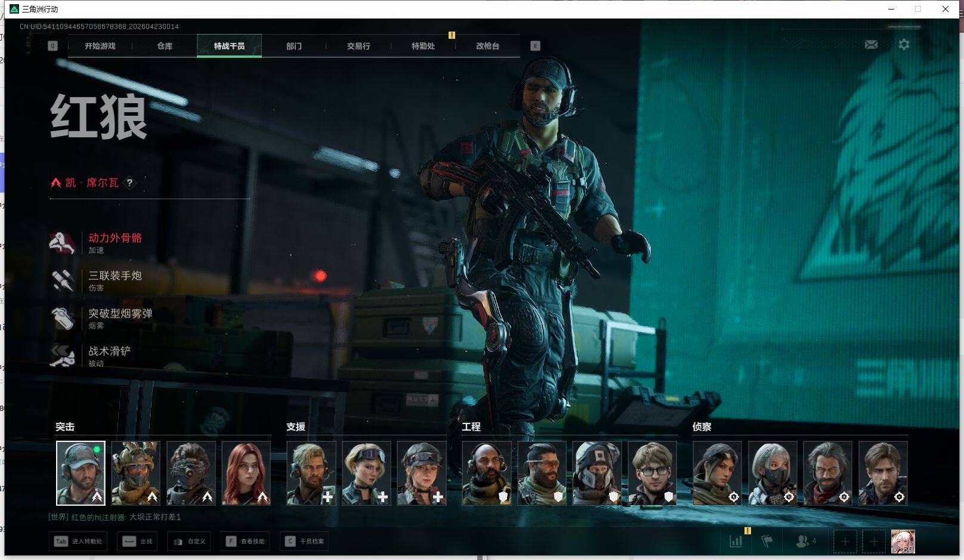Click the operator name 凯·席尔瓦
The height and width of the screenshot is (560, 964).
click(92, 182)
